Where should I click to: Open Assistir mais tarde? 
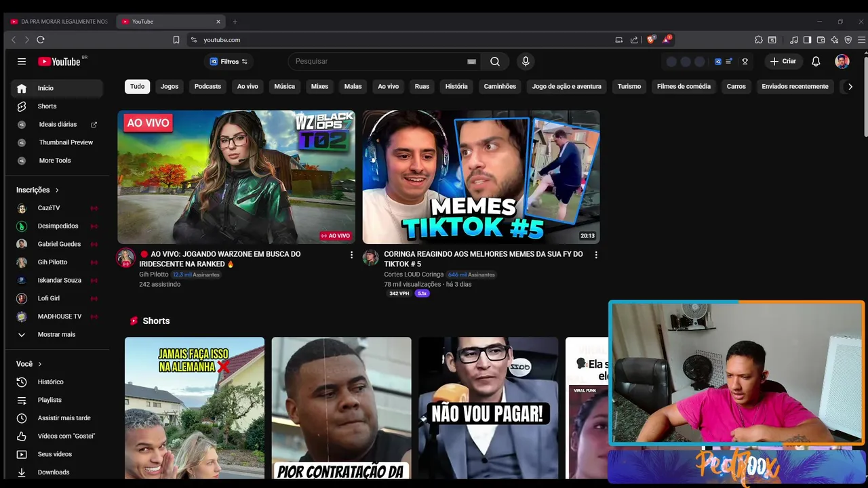[x=57, y=418]
